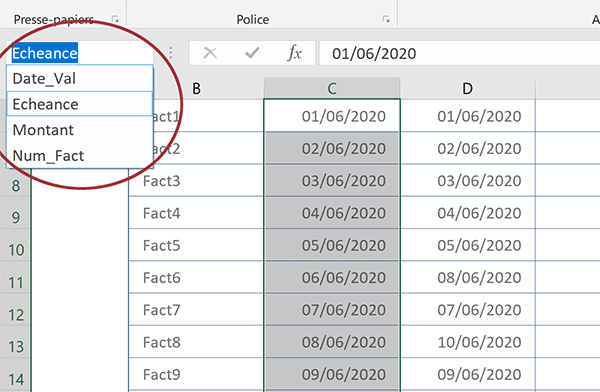Screen dimensions: 600x392
Task: Select column D cell 03/06/2020
Action: coord(468,181)
